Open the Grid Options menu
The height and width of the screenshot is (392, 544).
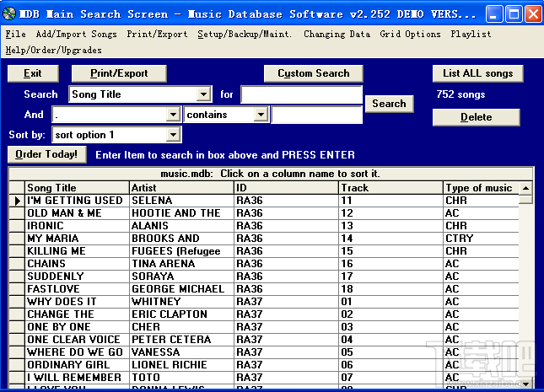pyautogui.click(x=410, y=34)
